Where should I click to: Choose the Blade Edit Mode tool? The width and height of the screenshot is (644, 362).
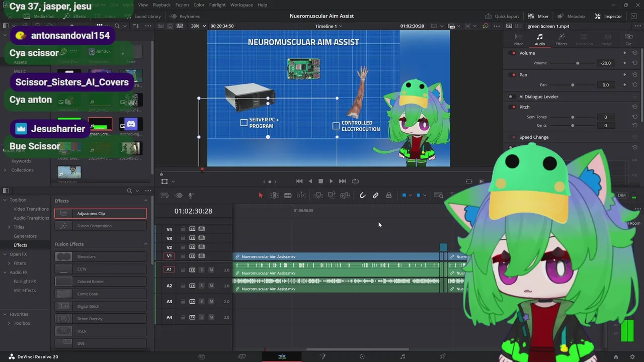coord(288,196)
